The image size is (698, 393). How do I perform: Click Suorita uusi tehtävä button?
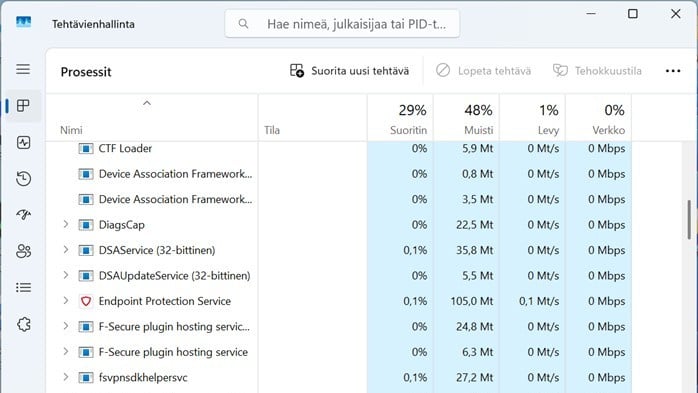pyautogui.click(x=349, y=71)
